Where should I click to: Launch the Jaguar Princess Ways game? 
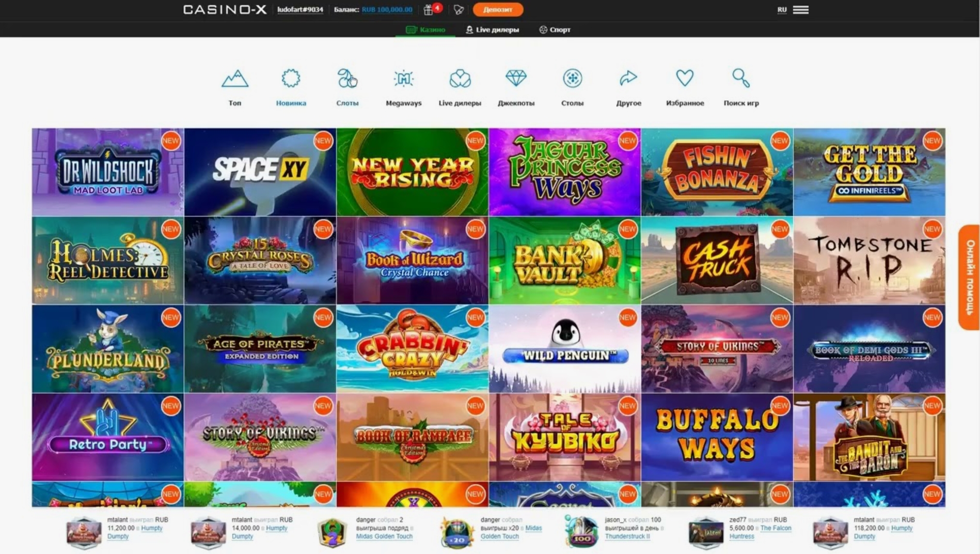tap(565, 172)
